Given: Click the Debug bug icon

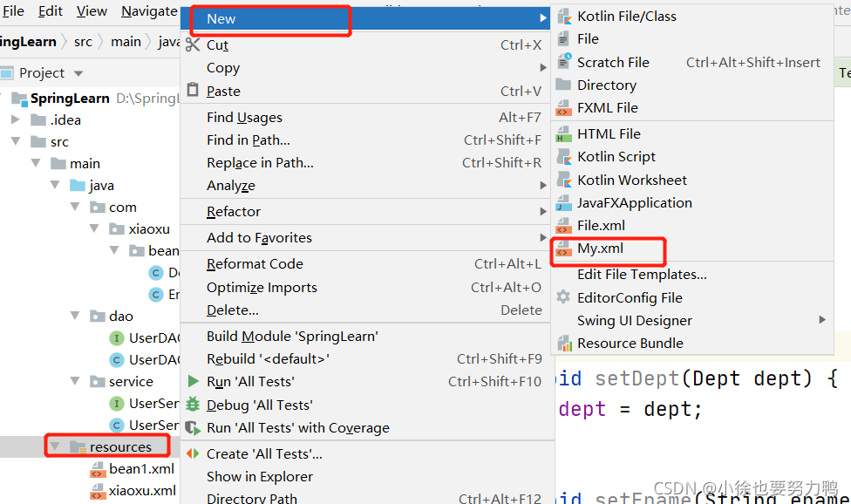Looking at the screenshot, I should click(x=193, y=405).
